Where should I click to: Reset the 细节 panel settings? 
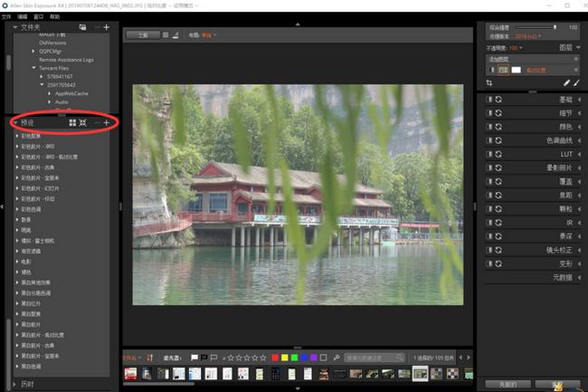click(x=498, y=113)
